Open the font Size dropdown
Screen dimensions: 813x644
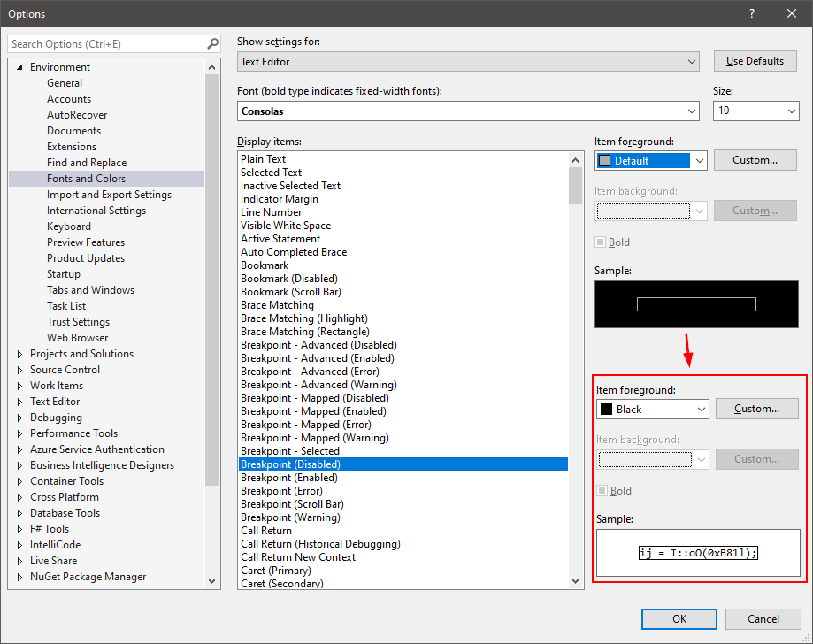[756, 111]
